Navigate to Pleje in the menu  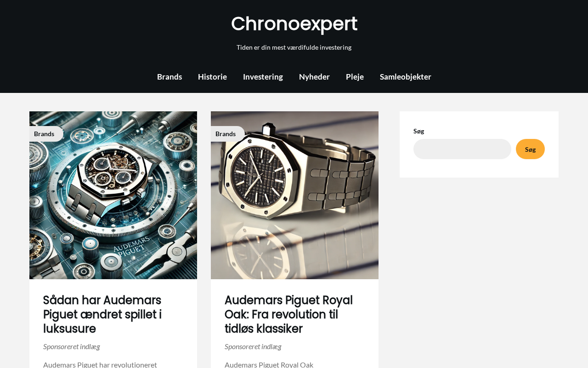pyautogui.click(x=355, y=77)
